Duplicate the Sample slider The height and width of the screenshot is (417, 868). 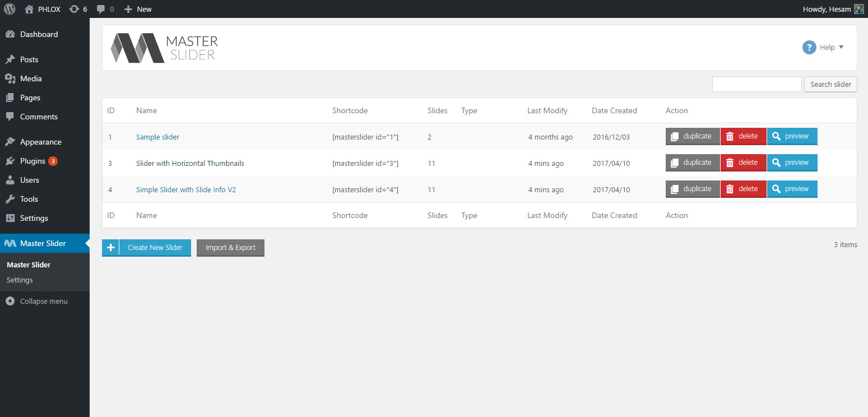pos(693,136)
